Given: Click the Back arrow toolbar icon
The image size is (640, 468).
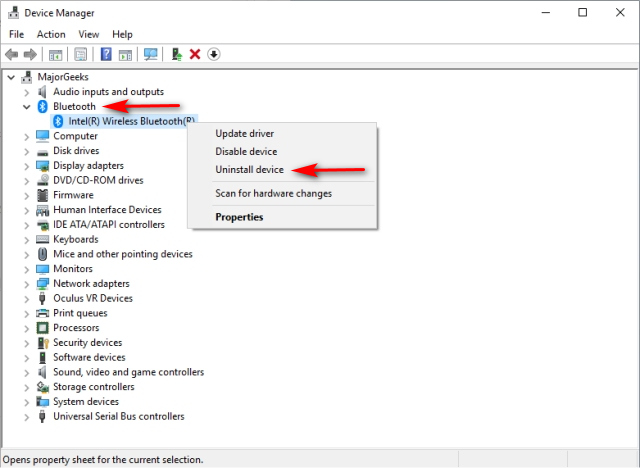Looking at the screenshot, I should (12, 54).
